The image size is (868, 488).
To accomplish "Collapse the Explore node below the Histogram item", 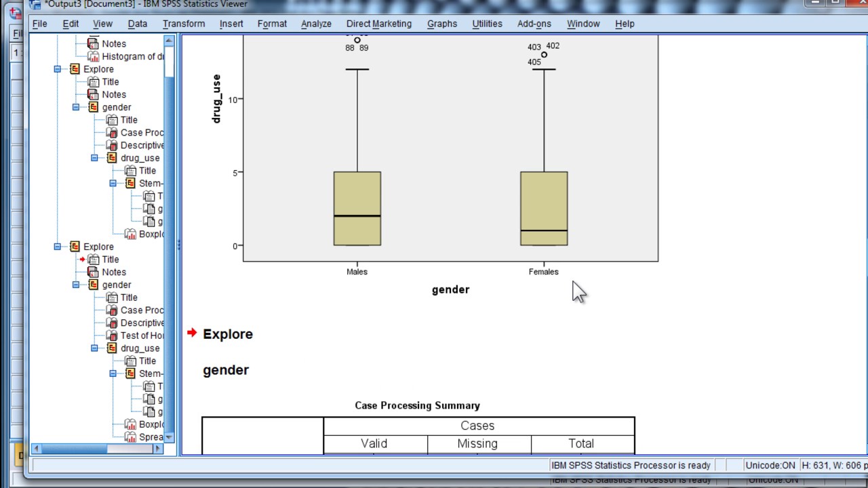I will pyautogui.click(x=58, y=69).
